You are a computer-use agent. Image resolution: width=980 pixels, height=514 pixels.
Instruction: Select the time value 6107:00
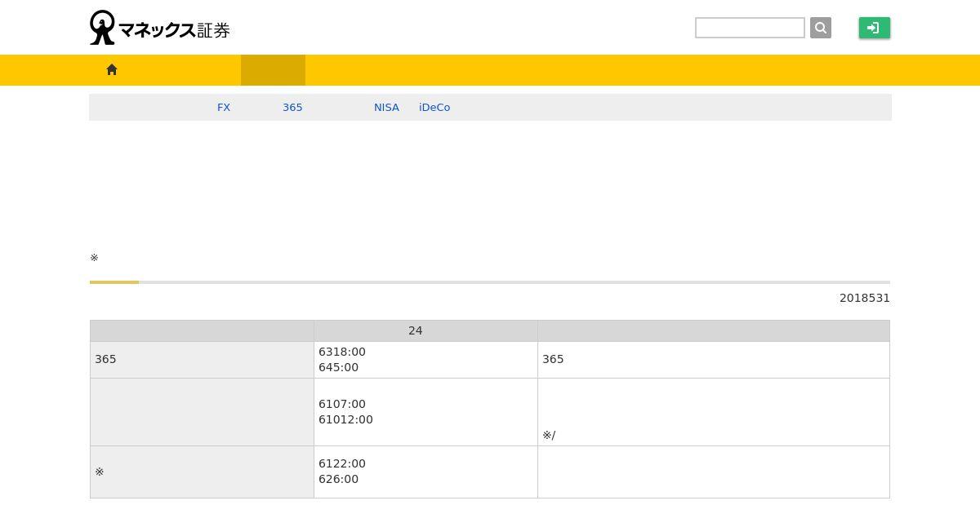tap(342, 404)
